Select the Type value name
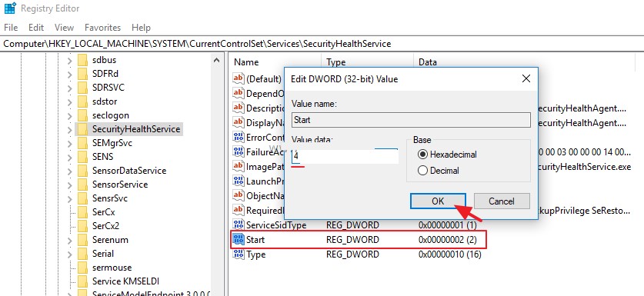The height and width of the screenshot is (296, 644). [x=255, y=254]
